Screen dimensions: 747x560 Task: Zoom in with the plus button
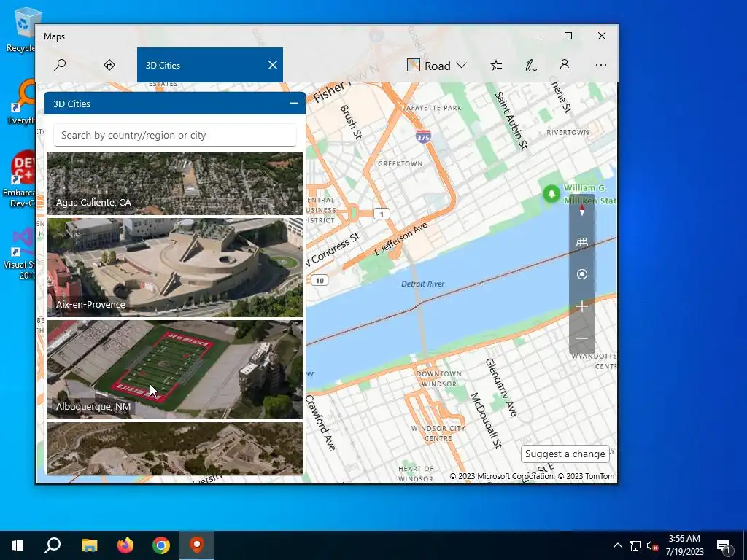581,306
